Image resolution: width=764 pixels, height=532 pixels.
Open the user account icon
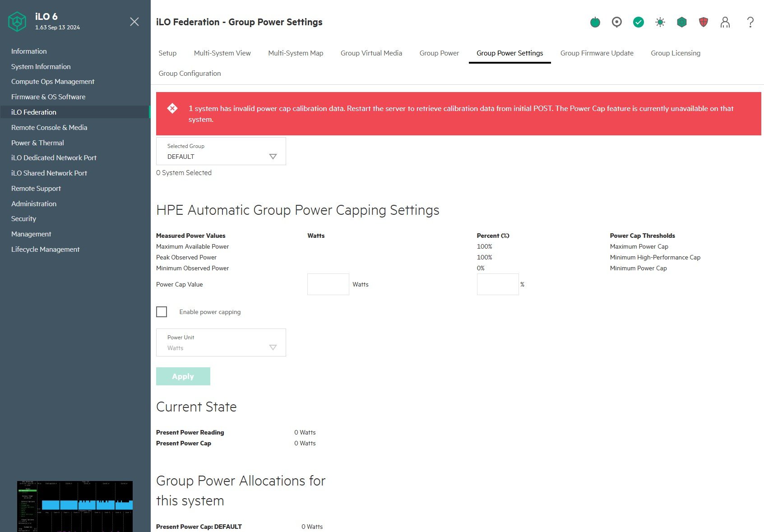click(x=725, y=22)
